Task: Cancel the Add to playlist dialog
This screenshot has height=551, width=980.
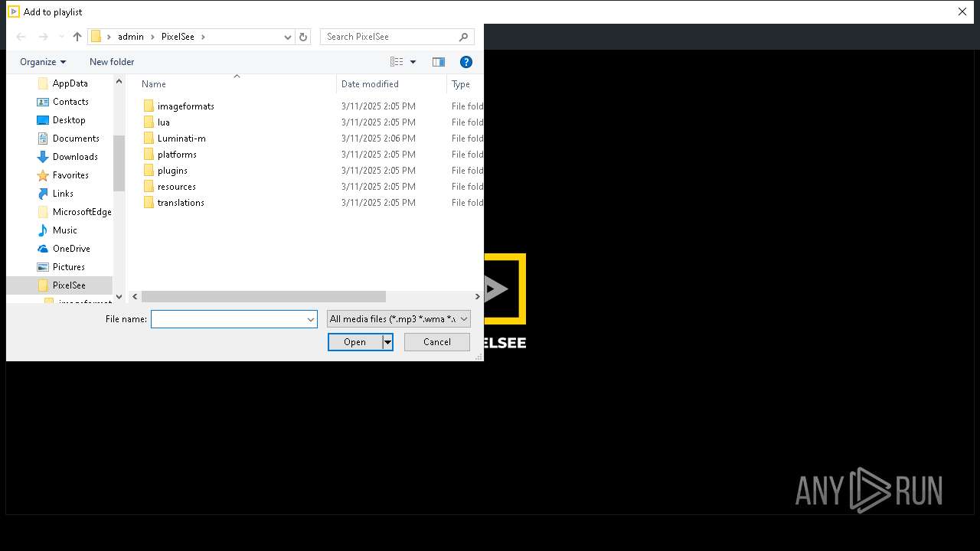Action: tap(437, 342)
